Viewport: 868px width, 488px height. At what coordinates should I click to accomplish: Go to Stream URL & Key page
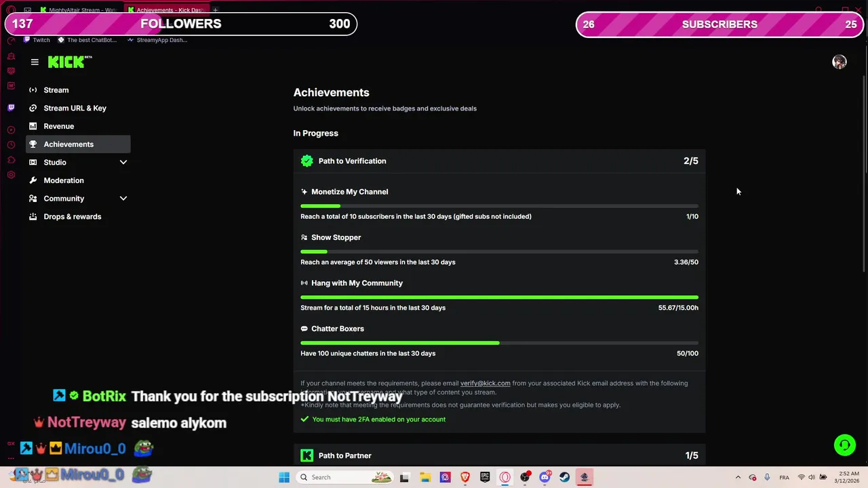click(78, 108)
